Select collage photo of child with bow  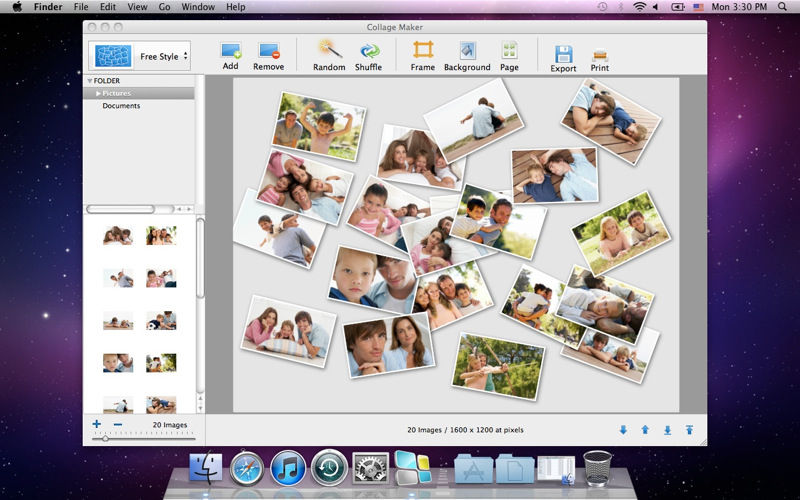[498, 366]
